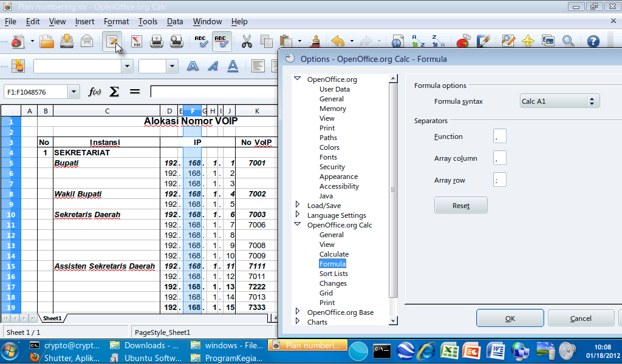The width and height of the screenshot is (622, 364).
Task: Apply italic formatting from the formatting bar
Action: point(213,66)
